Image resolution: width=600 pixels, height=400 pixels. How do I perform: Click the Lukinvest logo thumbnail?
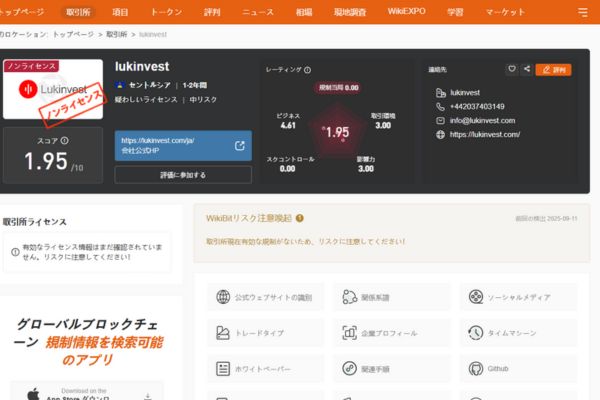point(53,89)
